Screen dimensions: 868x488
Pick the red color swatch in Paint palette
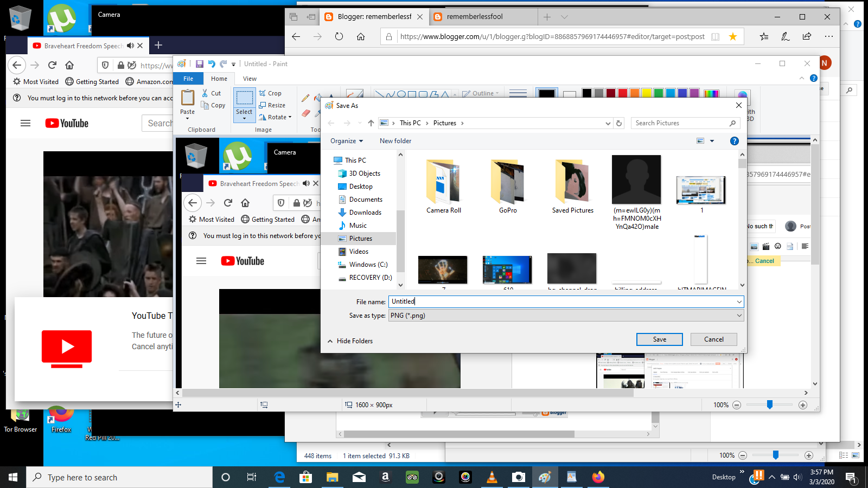(623, 93)
